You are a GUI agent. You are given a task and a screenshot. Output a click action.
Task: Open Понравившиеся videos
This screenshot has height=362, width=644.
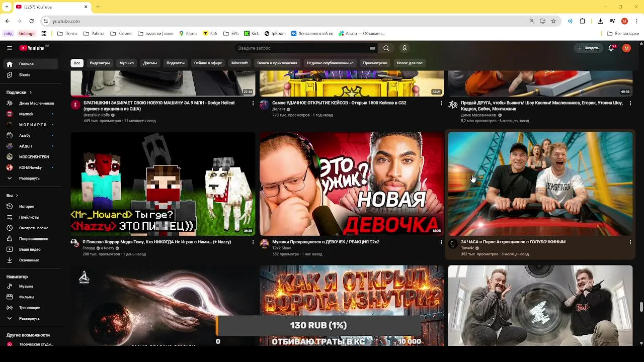pos(31,239)
